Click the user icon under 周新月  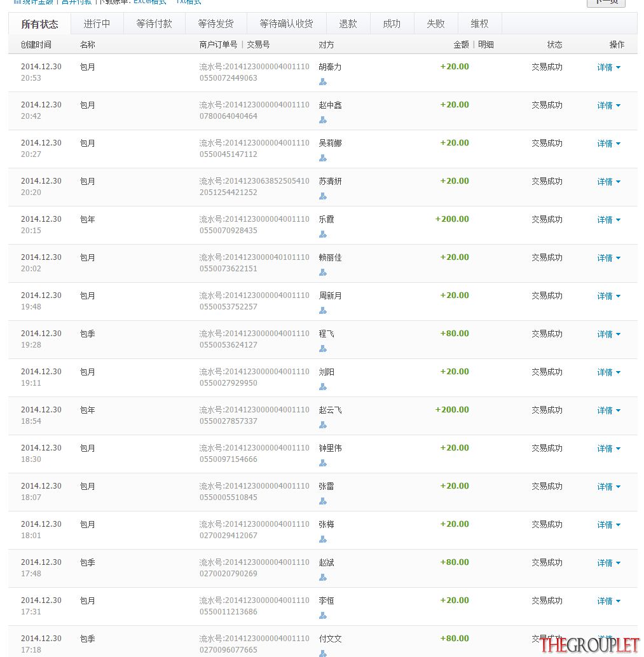coord(322,311)
